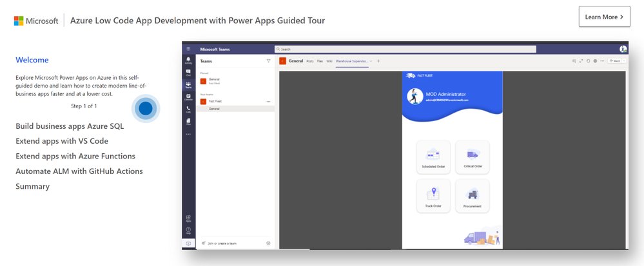Click the profile avatar in Teams header
The width and height of the screenshot is (644, 266).
[623, 49]
